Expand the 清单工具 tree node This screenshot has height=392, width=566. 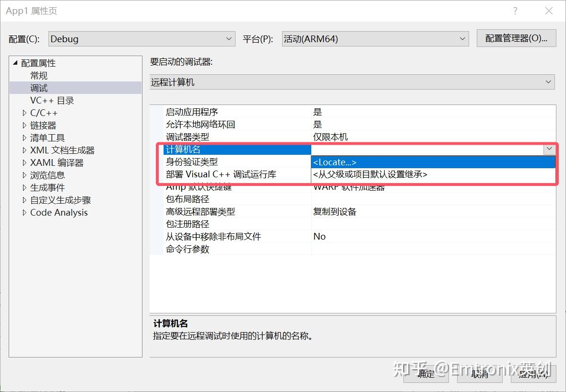pyautogui.click(x=25, y=138)
